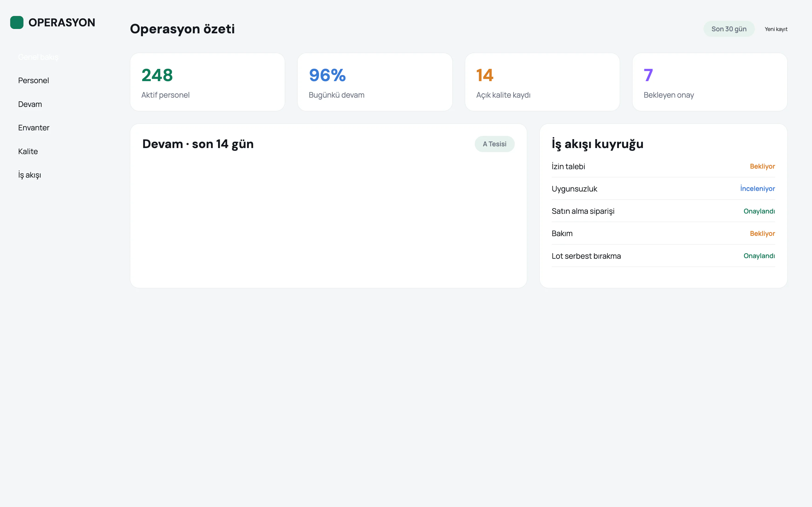Viewport: 812px width, 507px height.
Task: Open the 96% Bugünkü devam card
Action: tap(375, 82)
